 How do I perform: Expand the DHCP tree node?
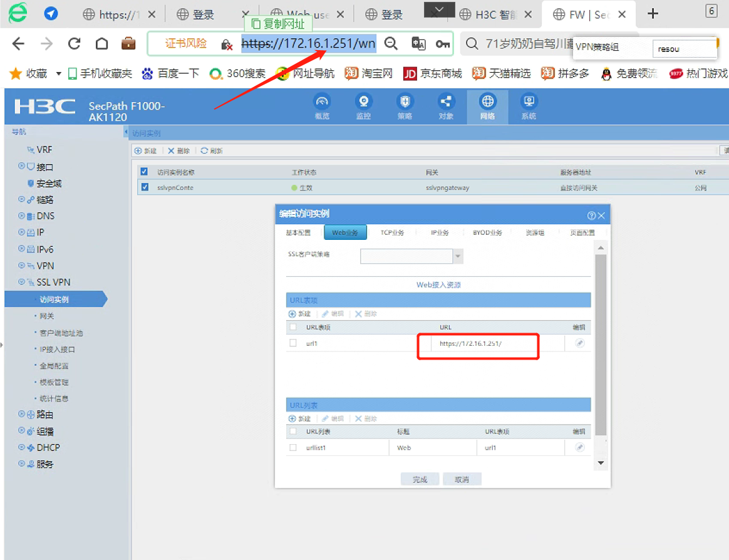click(21, 447)
